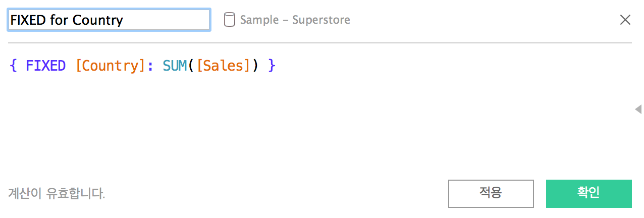
Task: Click the calculation name field
Action: [109, 20]
